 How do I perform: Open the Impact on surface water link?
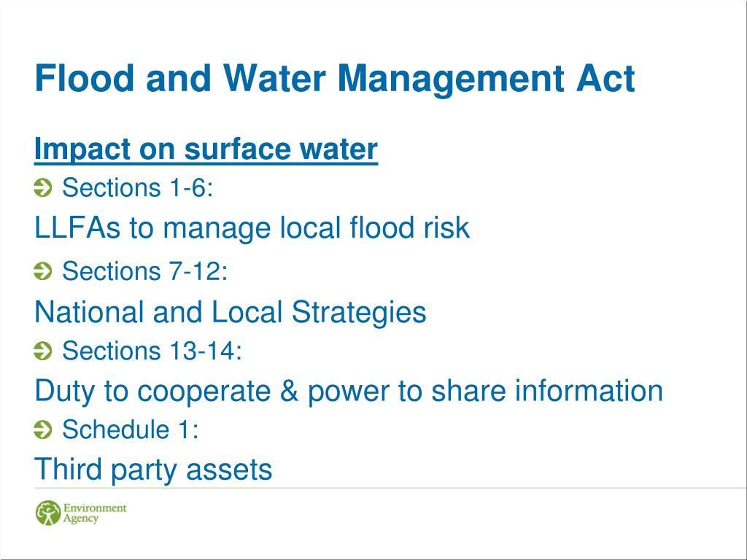pyautogui.click(x=206, y=149)
